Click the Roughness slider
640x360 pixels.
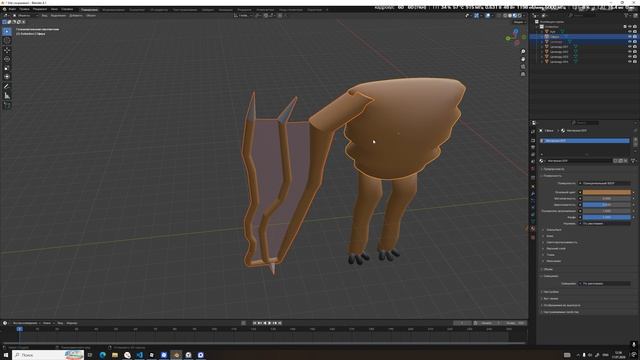tap(607, 205)
